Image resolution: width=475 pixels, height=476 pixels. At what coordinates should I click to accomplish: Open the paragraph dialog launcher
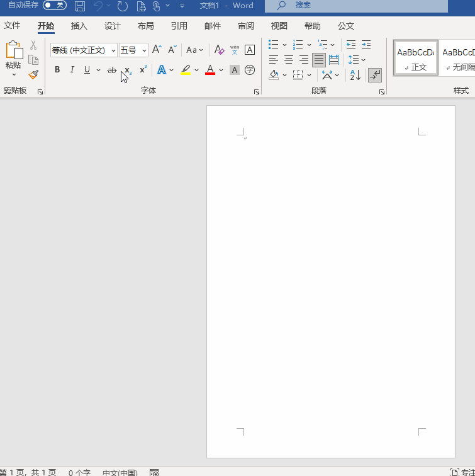coord(382,92)
